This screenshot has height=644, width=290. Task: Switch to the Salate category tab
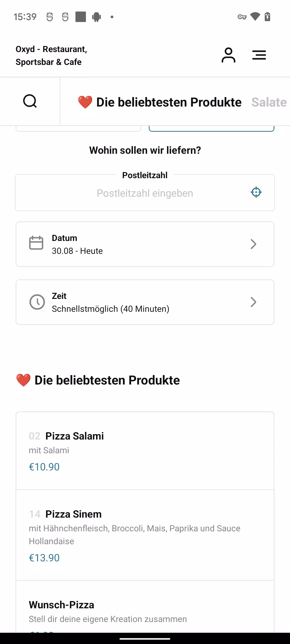pos(269,102)
